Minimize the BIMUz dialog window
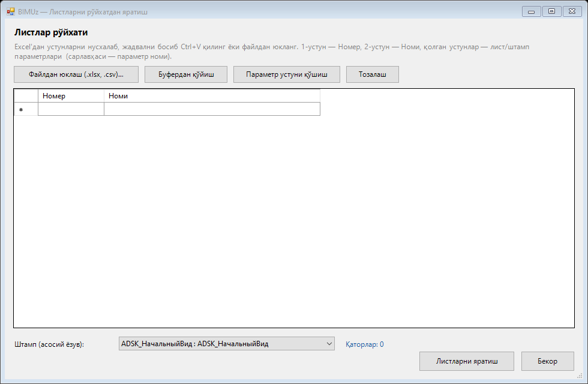This screenshot has width=588, height=384. pos(532,11)
